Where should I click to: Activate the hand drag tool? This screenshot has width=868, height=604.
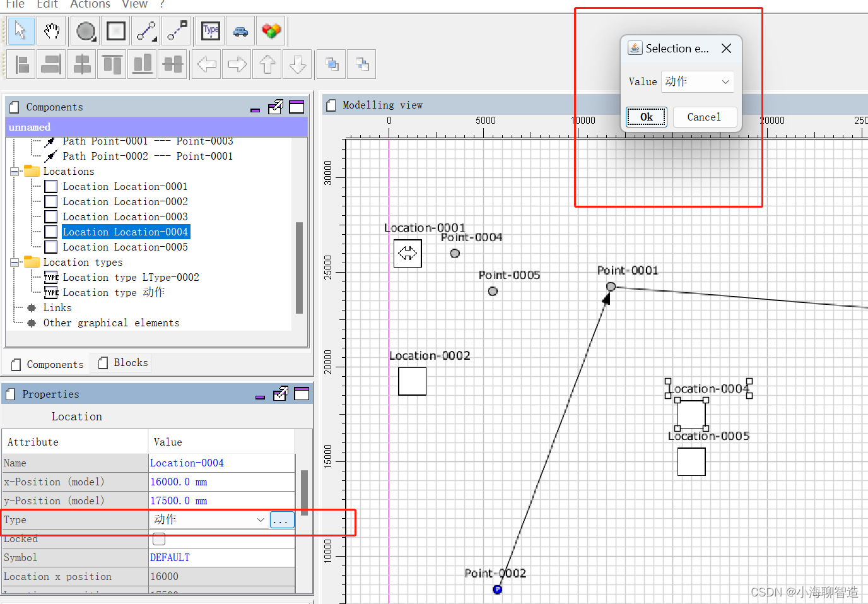51,31
